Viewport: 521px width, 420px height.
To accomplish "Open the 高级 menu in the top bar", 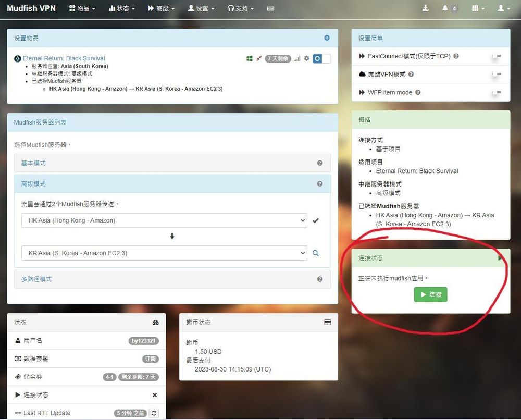I will click(161, 8).
